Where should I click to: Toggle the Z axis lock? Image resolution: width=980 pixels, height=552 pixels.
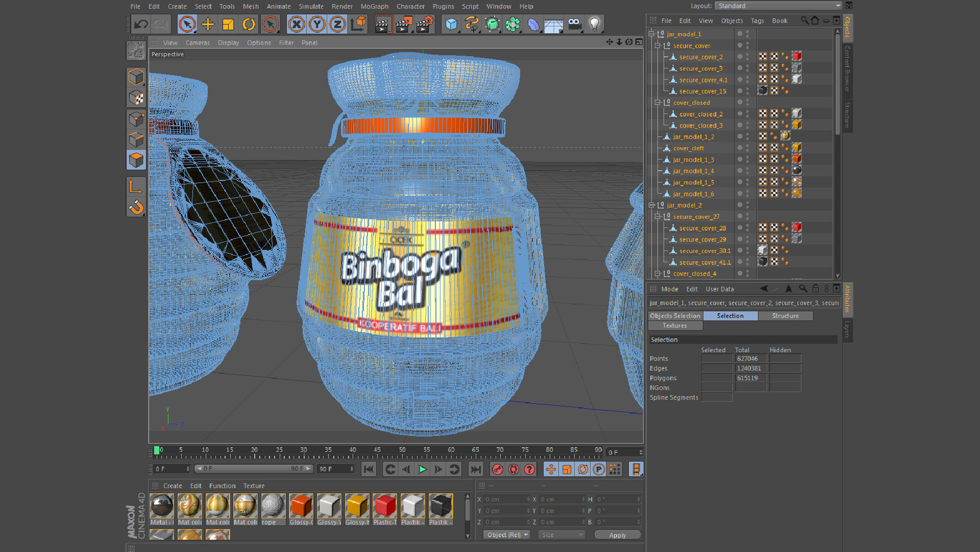click(338, 24)
